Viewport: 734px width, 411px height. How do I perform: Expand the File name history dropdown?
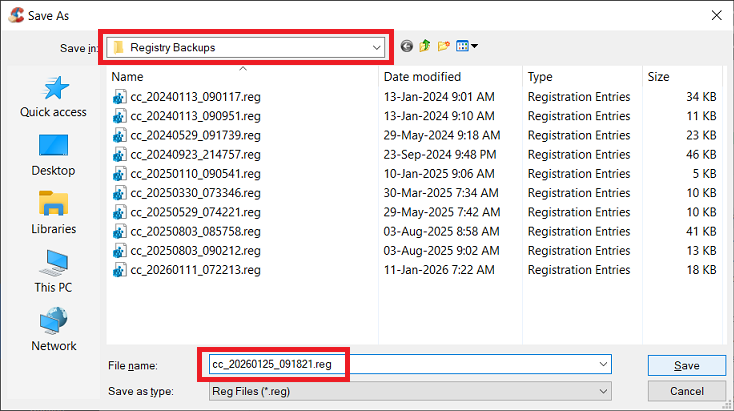(x=602, y=365)
